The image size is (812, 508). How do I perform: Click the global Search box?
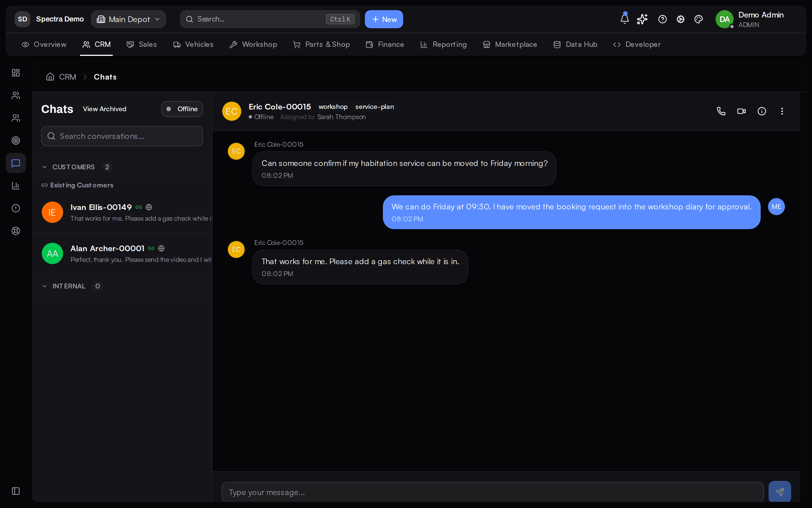coord(270,19)
